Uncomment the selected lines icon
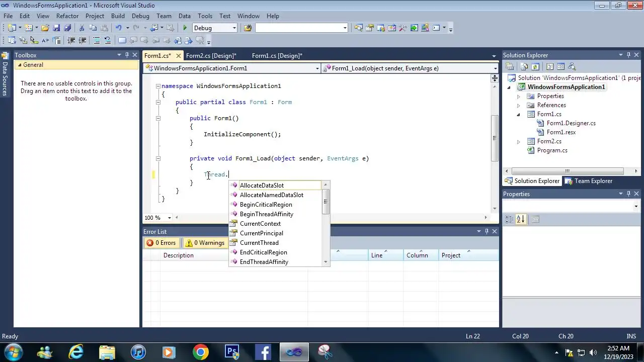The width and height of the screenshot is (644, 362). tap(108, 41)
